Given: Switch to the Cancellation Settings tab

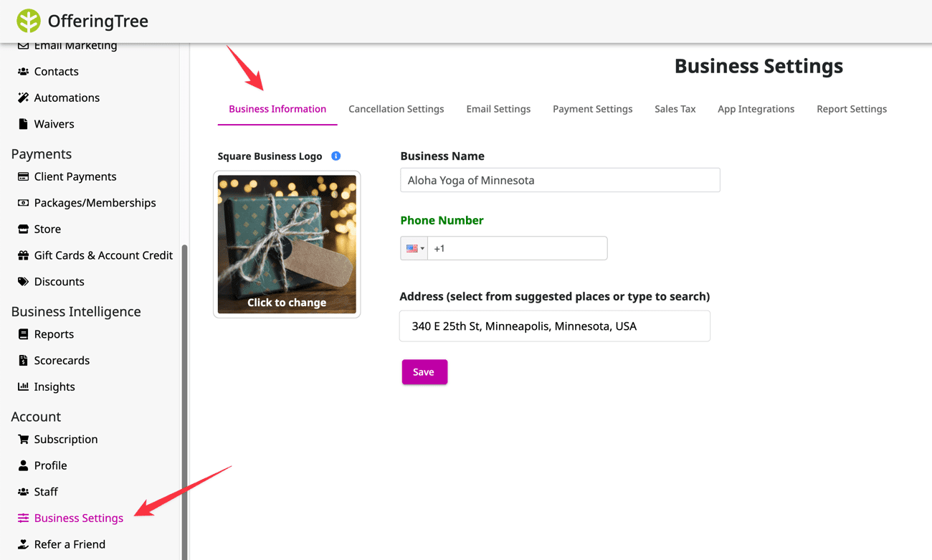Looking at the screenshot, I should [x=396, y=109].
